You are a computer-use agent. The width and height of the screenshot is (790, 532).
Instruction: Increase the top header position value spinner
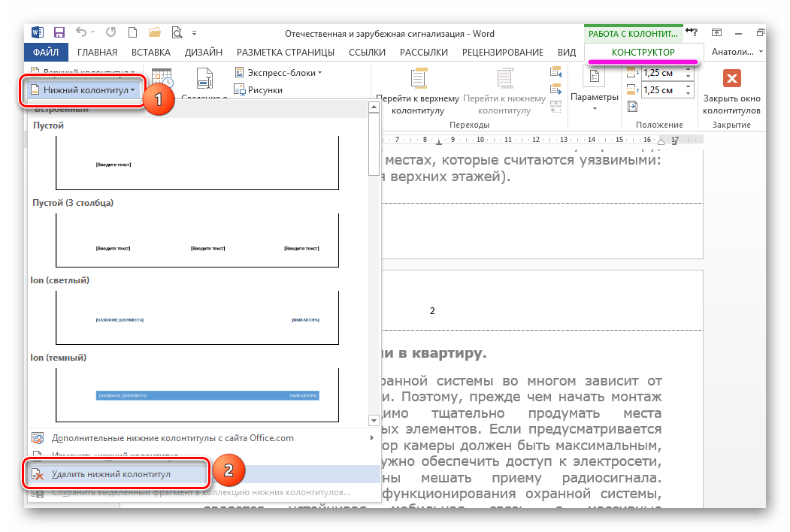click(689, 69)
